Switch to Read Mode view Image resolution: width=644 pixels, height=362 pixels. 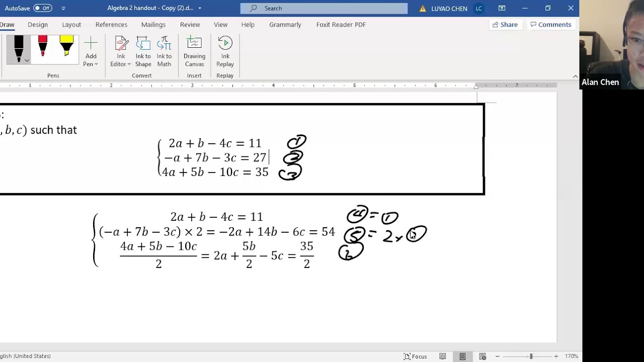click(x=443, y=356)
